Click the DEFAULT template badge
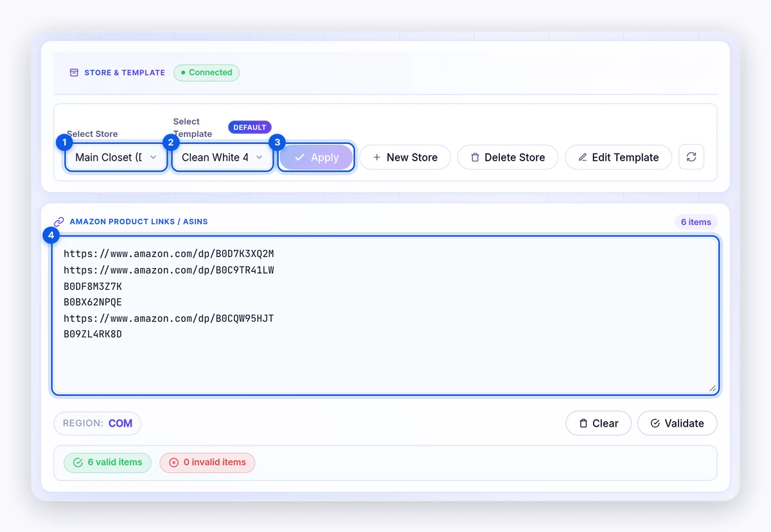Image resolution: width=771 pixels, height=532 pixels. [x=250, y=127]
